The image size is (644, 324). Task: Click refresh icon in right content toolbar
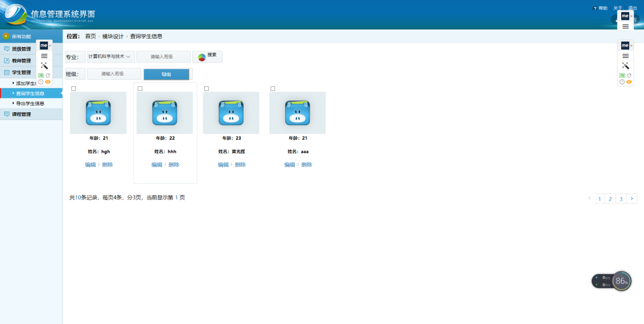[x=629, y=75]
